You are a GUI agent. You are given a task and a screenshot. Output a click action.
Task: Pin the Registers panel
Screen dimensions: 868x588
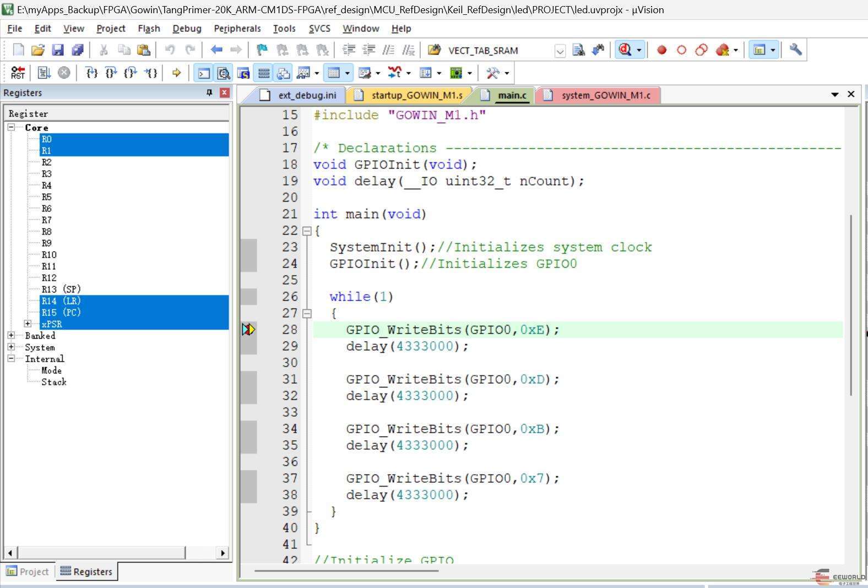(x=209, y=92)
